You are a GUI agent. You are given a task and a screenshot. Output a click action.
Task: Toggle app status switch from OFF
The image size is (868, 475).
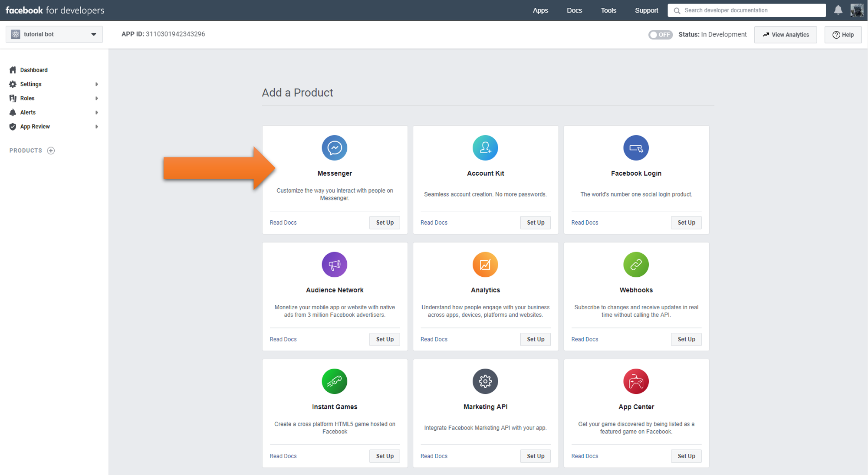(x=660, y=35)
